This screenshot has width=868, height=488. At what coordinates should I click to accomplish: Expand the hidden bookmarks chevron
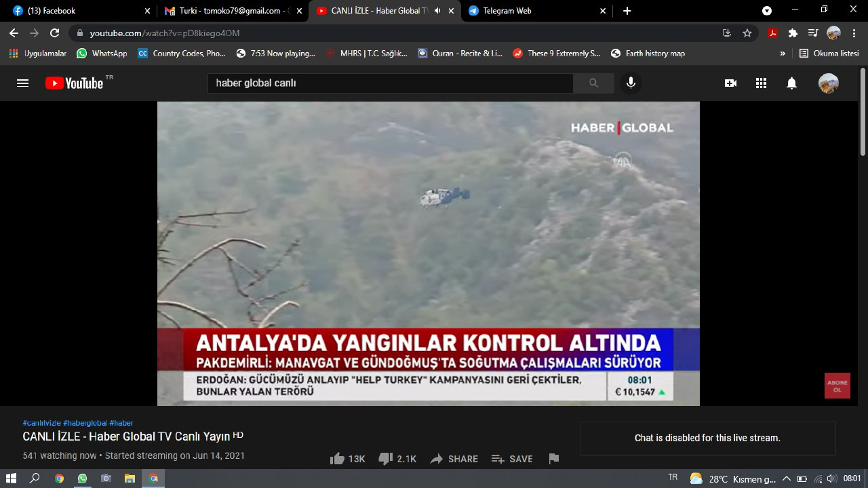click(x=783, y=53)
